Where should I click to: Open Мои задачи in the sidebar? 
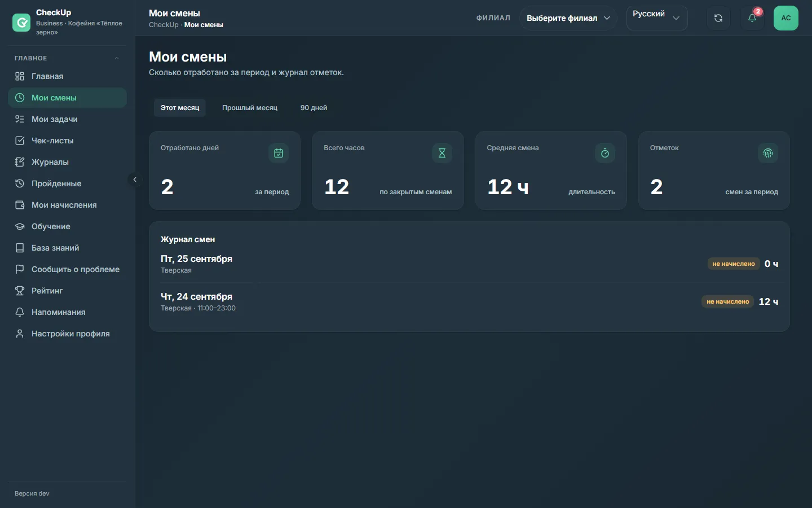pyautogui.click(x=67, y=119)
